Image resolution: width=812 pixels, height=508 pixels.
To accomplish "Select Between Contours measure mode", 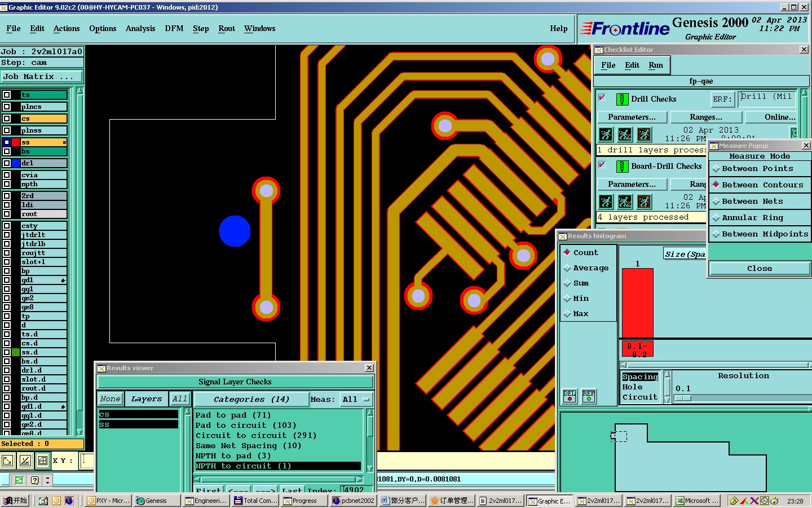I will point(759,185).
